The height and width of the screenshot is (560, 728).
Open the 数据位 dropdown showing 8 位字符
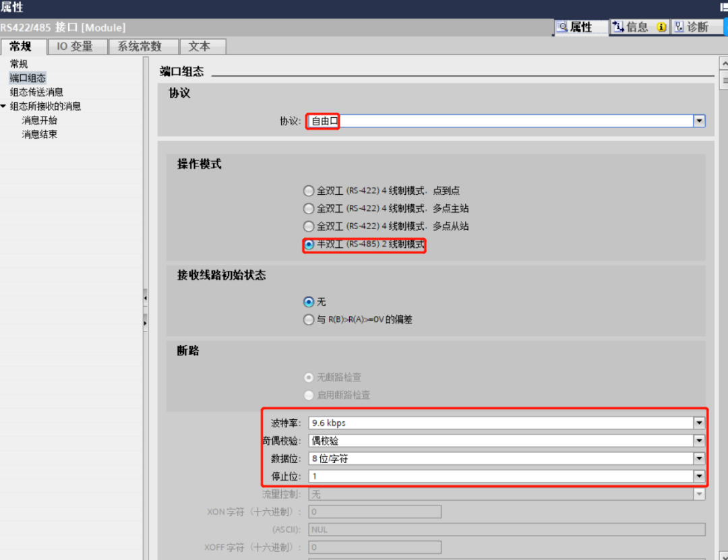699,459
